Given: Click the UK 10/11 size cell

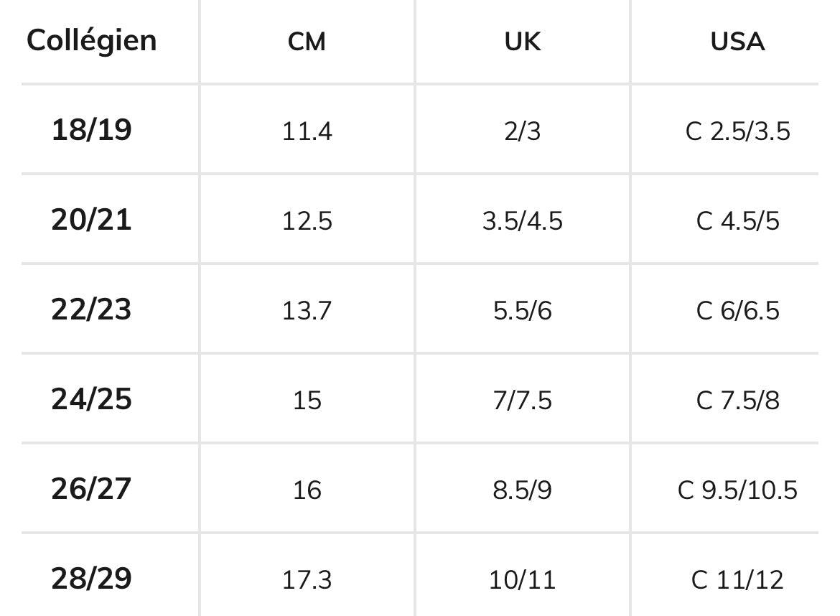Looking at the screenshot, I should coord(522,579).
